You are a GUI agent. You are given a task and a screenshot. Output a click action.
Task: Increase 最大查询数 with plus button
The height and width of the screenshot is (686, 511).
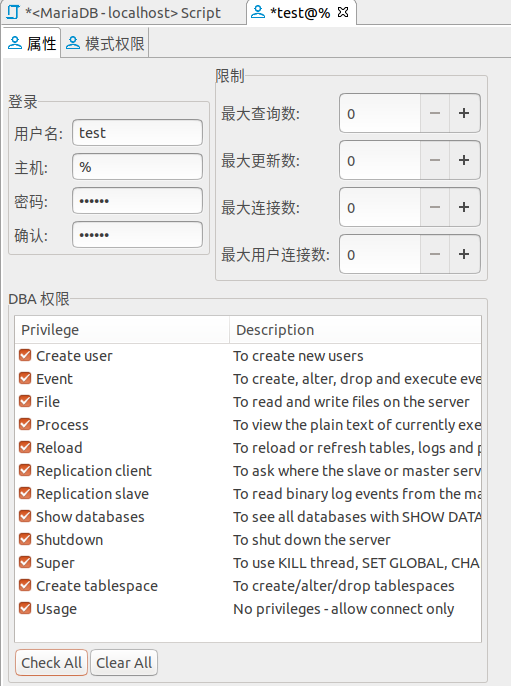click(x=464, y=113)
